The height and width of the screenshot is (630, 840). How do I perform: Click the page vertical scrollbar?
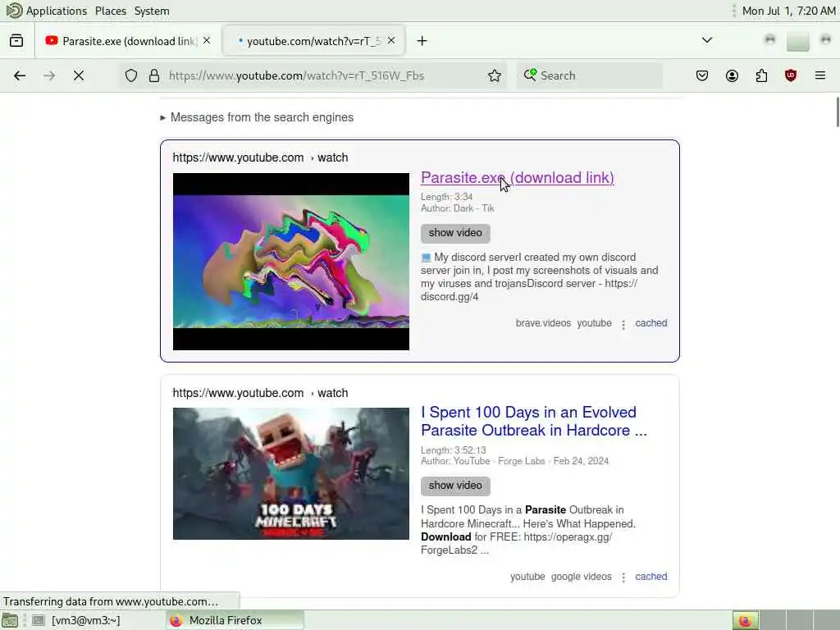coord(838,112)
